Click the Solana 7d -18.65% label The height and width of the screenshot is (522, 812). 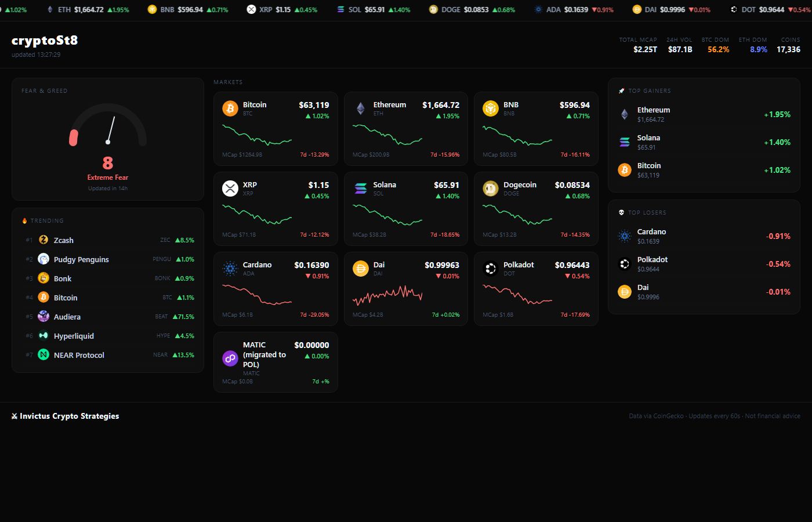click(445, 235)
